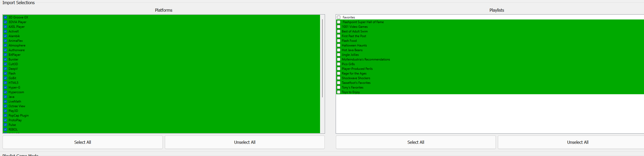
Task: Uncheck the HTML5 checkbox
Action: click(5, 83)
